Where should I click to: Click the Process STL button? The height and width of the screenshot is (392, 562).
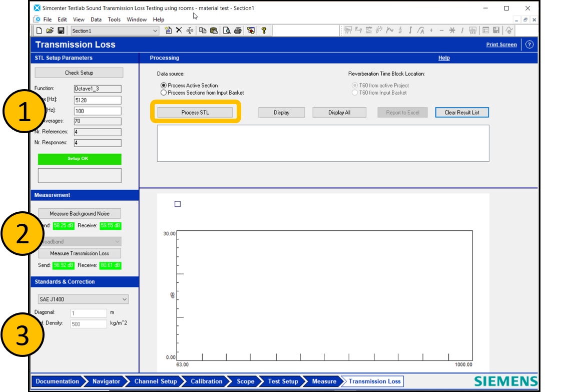click(x=195, y=112)
